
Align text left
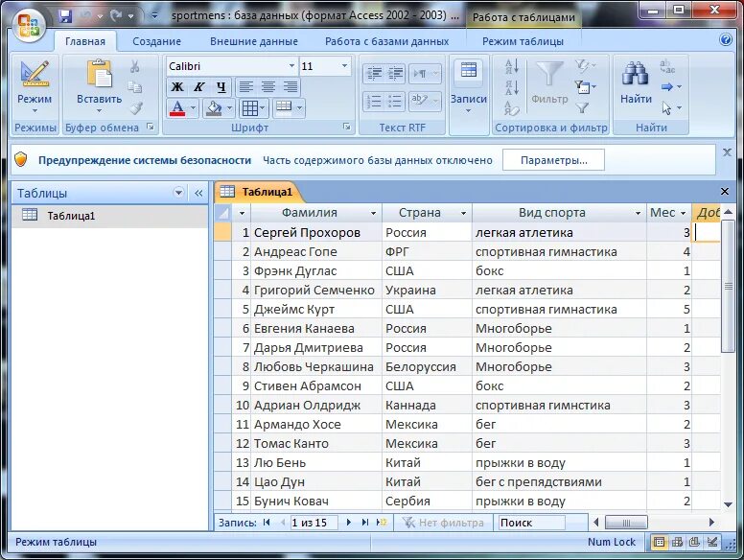tap(245, 87)
